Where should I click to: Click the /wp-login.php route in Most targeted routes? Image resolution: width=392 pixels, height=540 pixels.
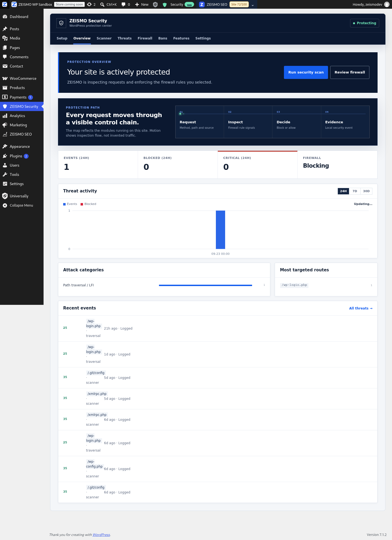coord(294,285)
